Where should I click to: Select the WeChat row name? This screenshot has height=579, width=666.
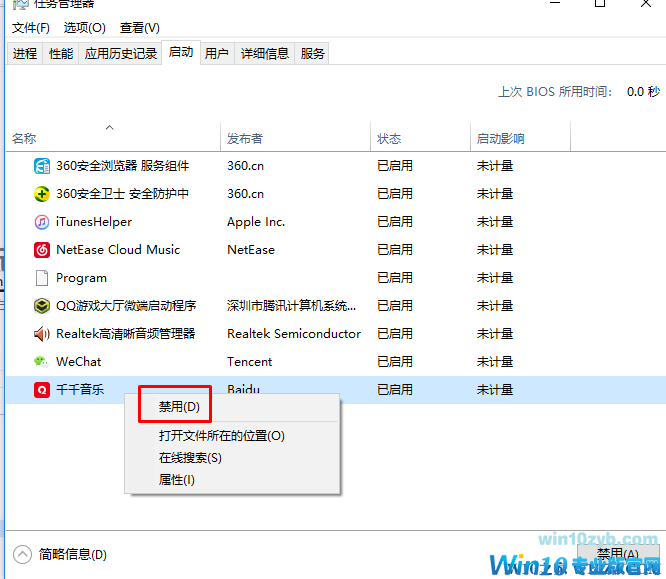point(79,362)
